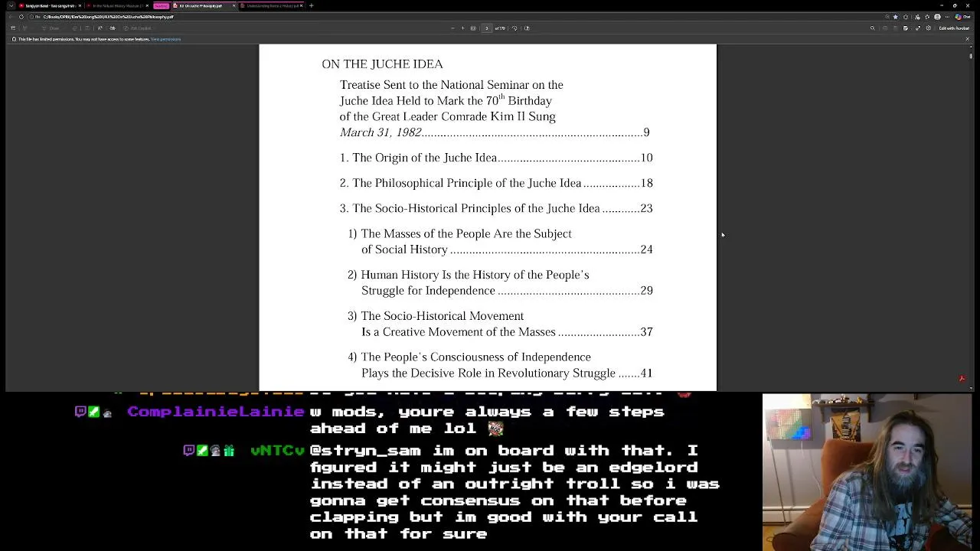Click the PDF vertical scrollbar

point(970,55)
